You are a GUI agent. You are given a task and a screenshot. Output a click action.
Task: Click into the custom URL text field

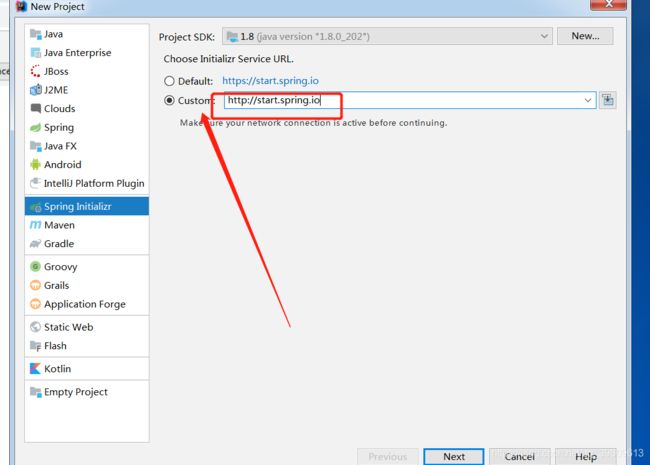coord(400,100)
